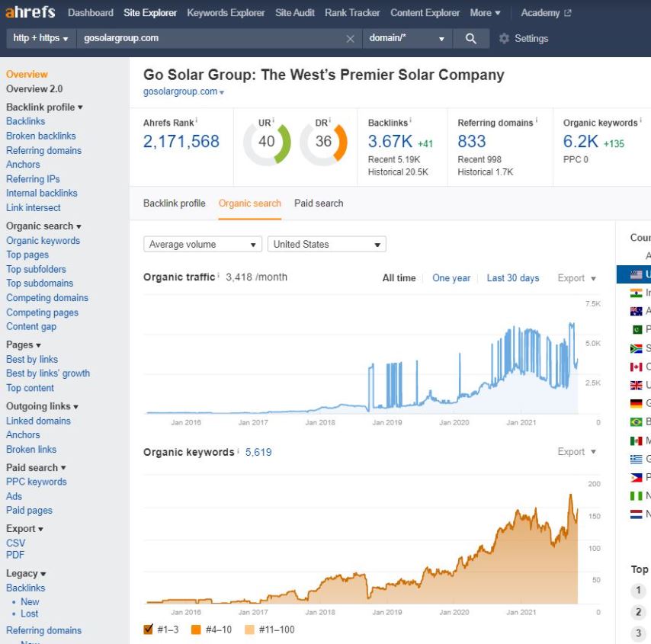Open Top pages in sidebar

[x=27, y=255]
